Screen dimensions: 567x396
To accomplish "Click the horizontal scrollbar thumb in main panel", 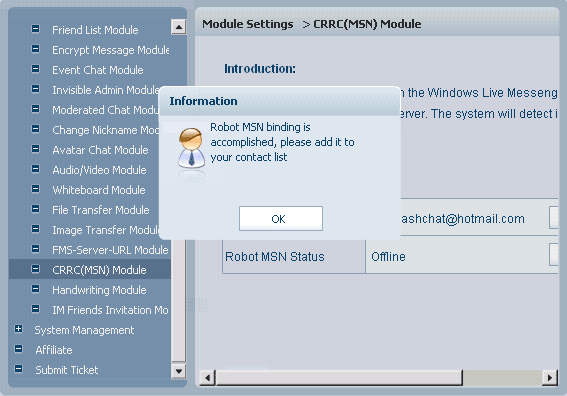I will pos(339,378).
